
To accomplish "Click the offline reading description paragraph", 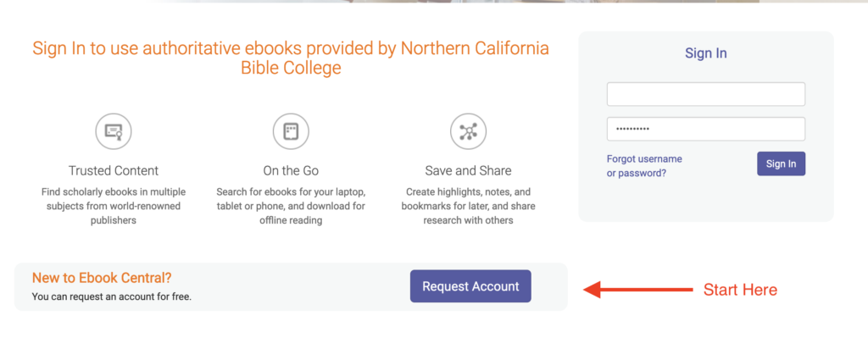I will coord(291,207).
